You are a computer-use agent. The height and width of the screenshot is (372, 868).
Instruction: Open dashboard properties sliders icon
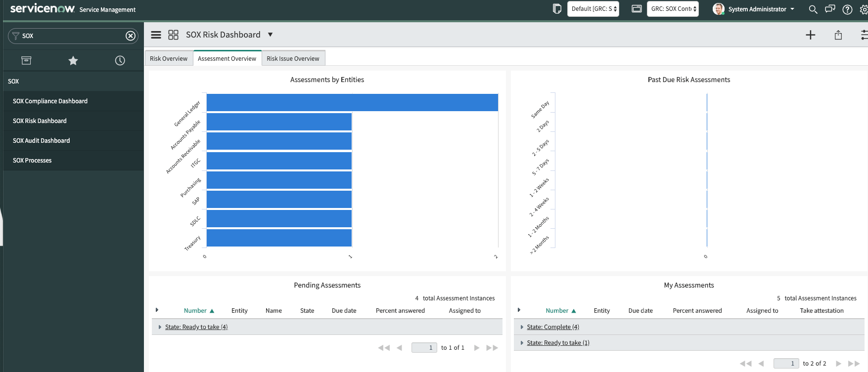coord(864,35)
